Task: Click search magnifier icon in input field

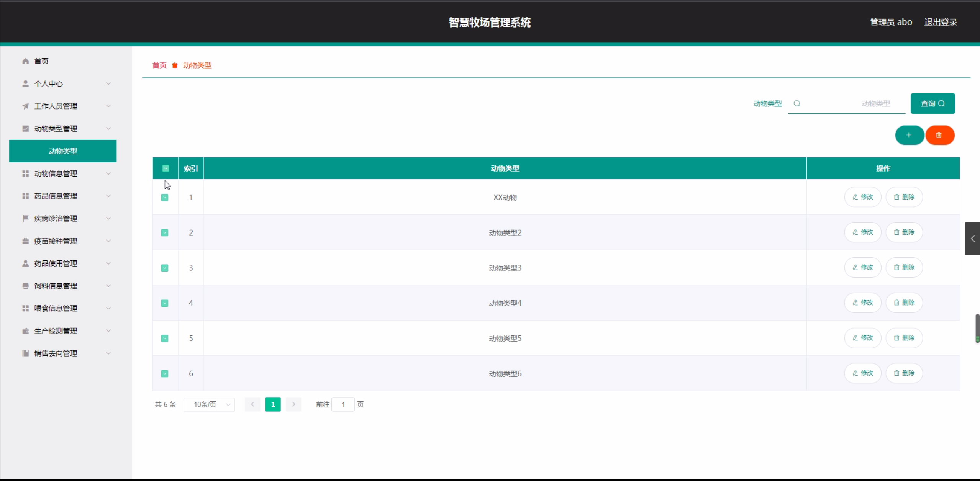Action: point(797,103)
